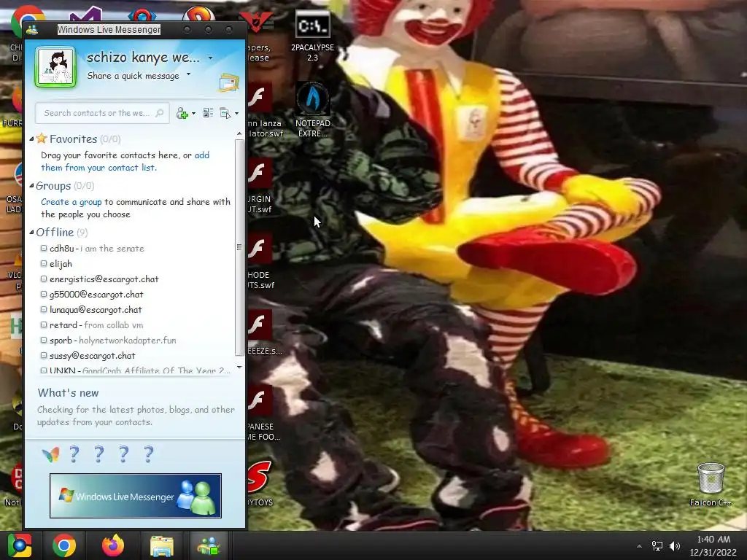The width and height of the screenshot is (747, 560).
Task: Click the contact list scroll-up arrow
Action: coord(239,134)
